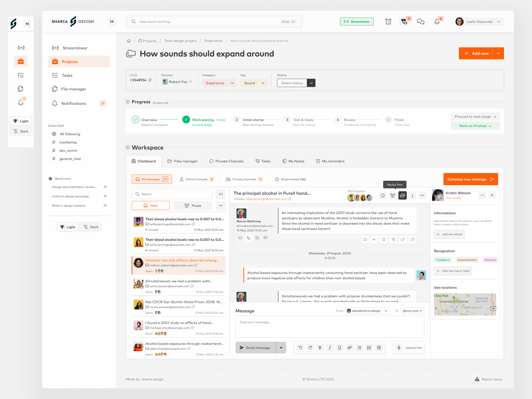Image resolution: width=532 pixels, height=399 pixels.
Task: Show participants list icon in conversation header
Action: tap(393, 196)
